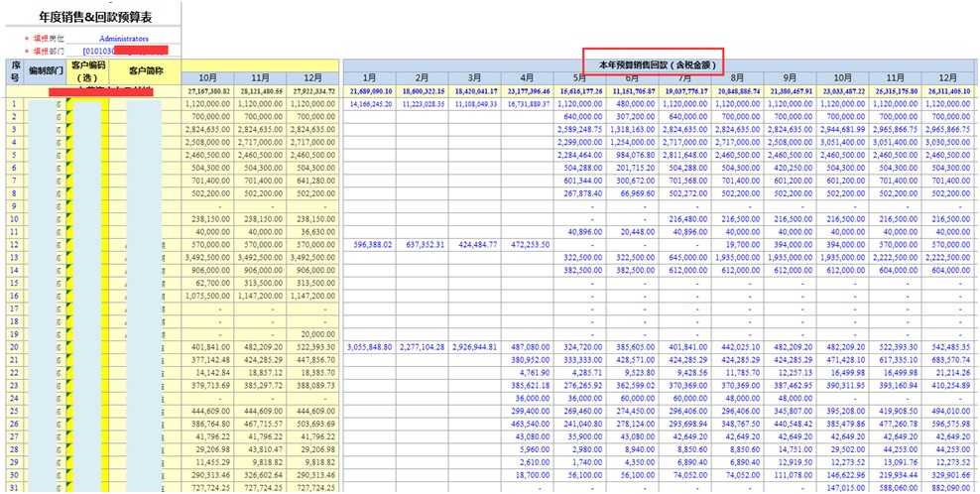Viewport: 980px width, 494px height.
Task: Select the 8月 column header
Action: pos(738,78)
